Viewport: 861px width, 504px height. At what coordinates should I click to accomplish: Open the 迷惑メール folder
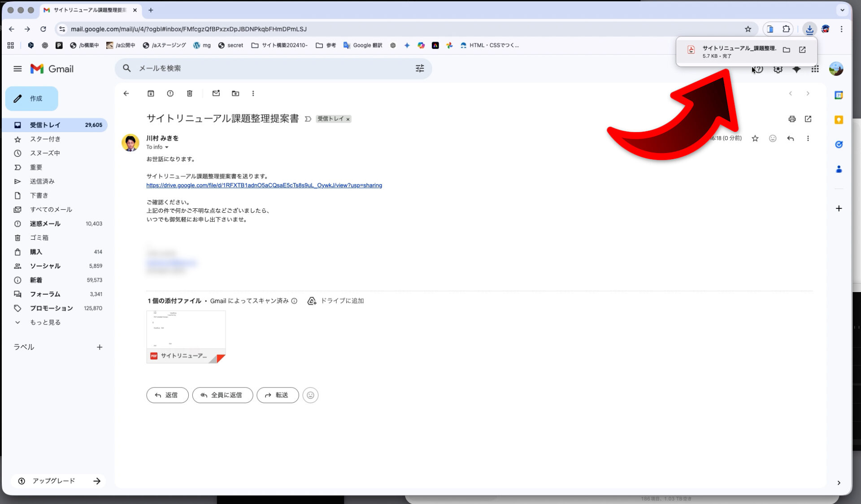(x=45, y=224)
